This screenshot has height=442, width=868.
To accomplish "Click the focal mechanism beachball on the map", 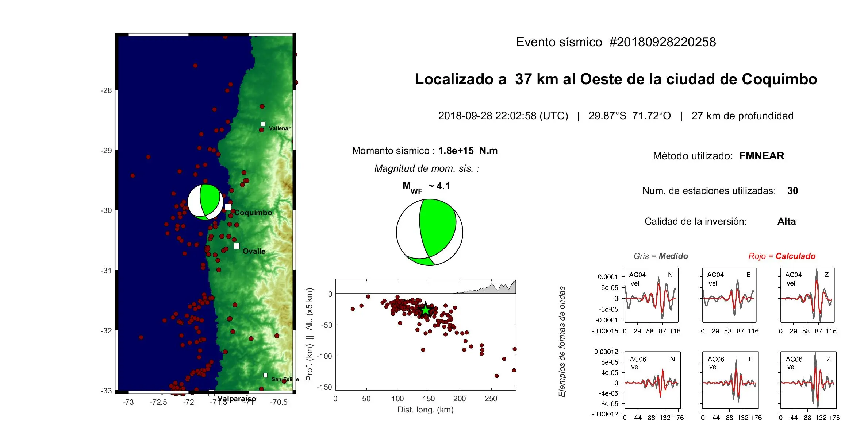I will tap(206, 202).
